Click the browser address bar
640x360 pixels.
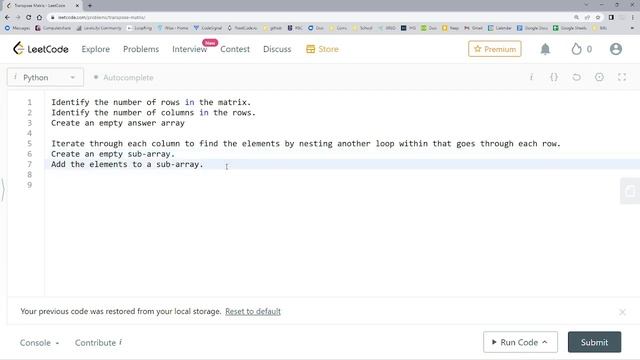[310, 17]
